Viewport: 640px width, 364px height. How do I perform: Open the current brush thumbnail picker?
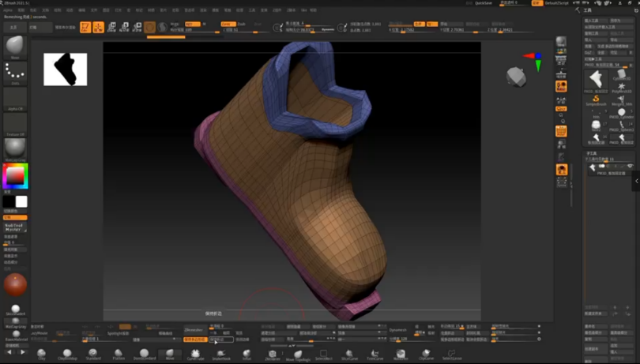tap(15, 47)
